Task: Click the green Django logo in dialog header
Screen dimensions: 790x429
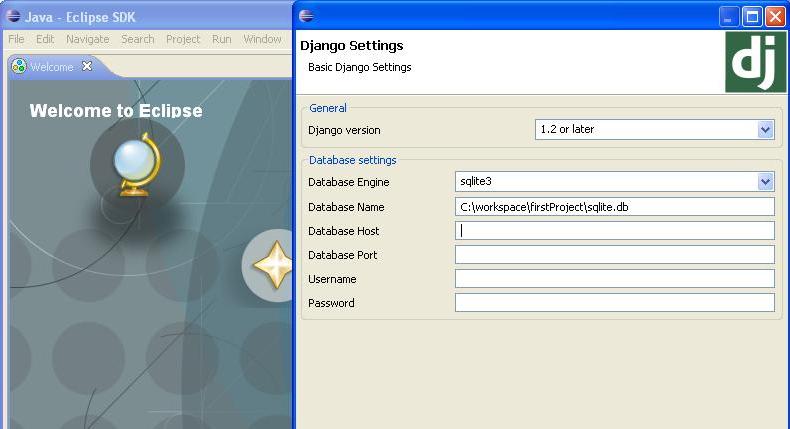Action: [x=755, y=62]
